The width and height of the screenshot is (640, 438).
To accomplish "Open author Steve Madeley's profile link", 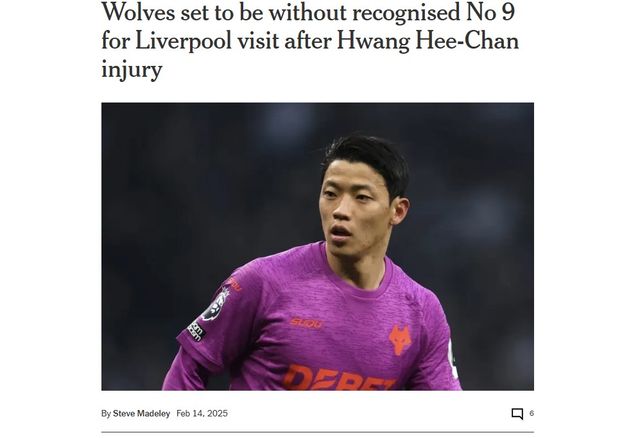I will click(x=141, y=414).
